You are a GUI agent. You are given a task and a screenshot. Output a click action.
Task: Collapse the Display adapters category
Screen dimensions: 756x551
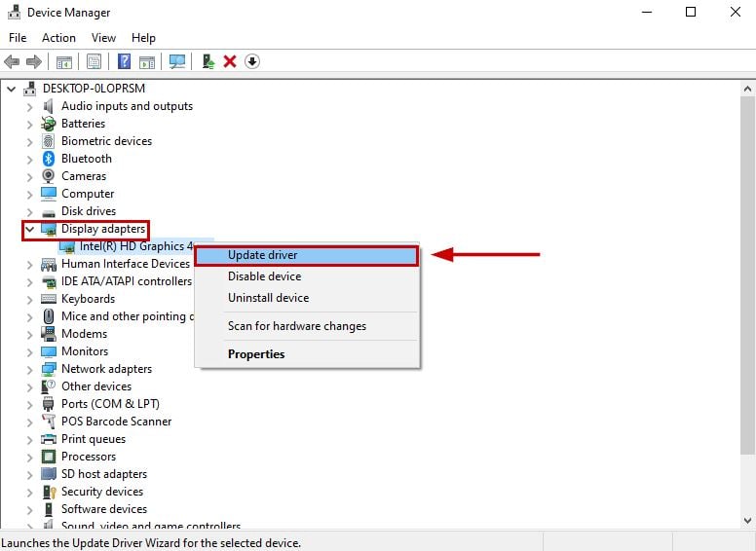coord(29,229)
